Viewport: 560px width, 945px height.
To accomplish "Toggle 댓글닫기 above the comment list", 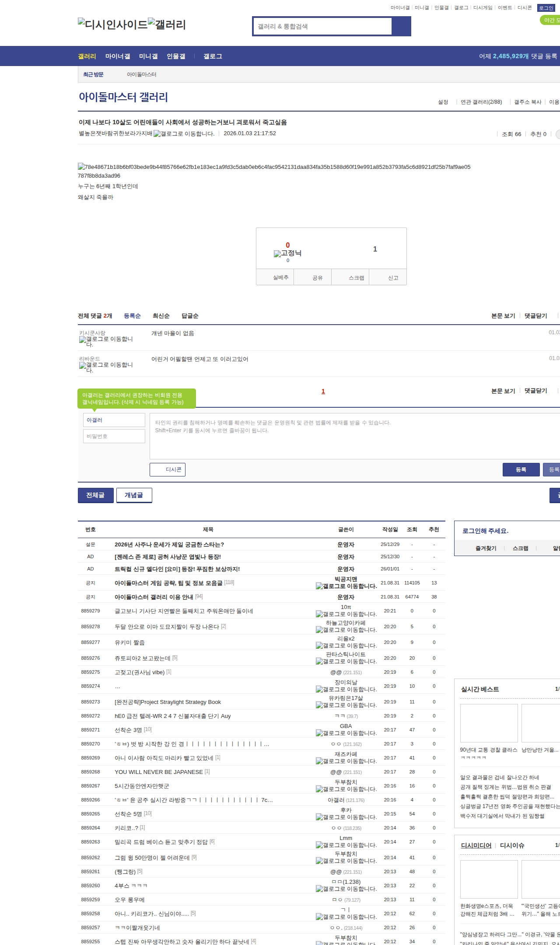I will point(535,316).
